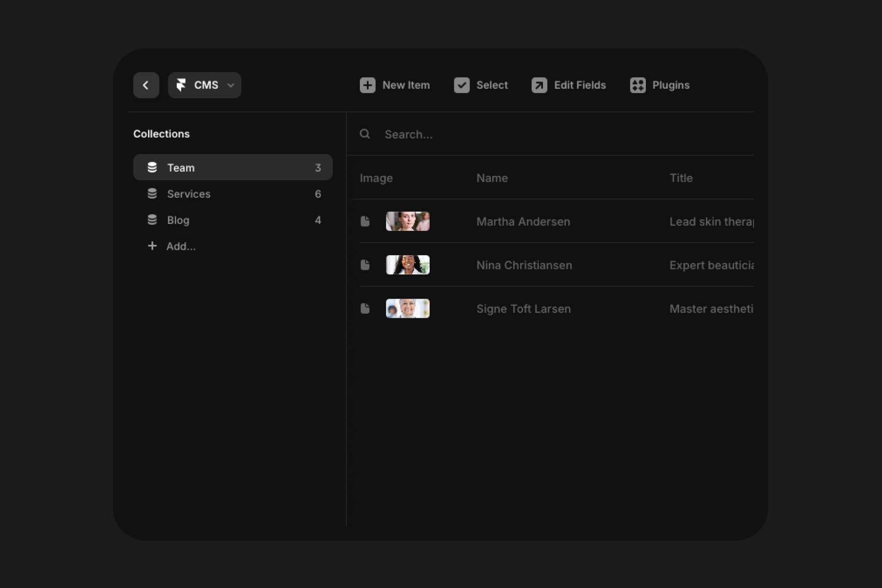
Task: Open the Blog collection
Action: coord(177,220)
